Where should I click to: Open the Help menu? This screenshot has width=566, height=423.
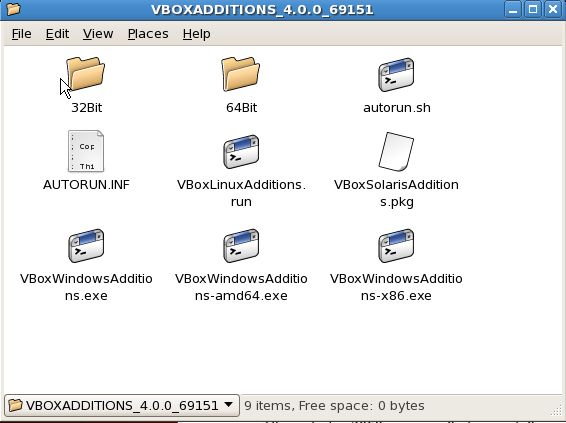click(x=196, y=34)
